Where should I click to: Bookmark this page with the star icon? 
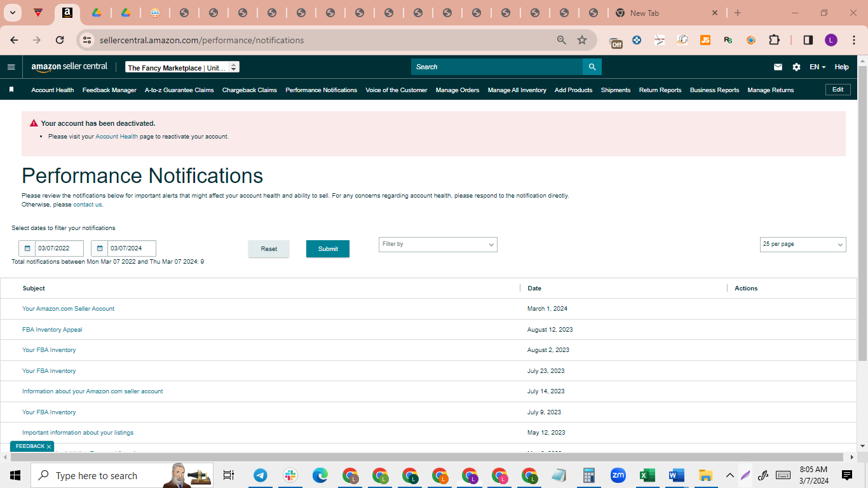click(582, 40)
